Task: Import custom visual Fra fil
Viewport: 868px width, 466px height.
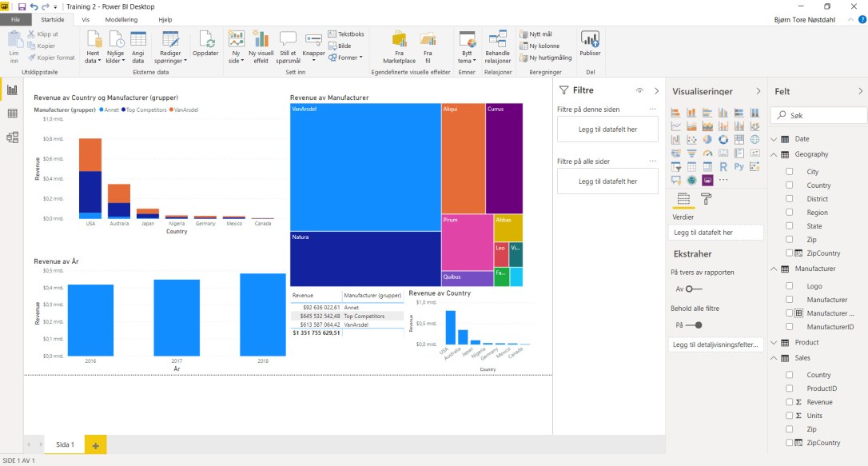Action: pyautogui.click(x=428, y=48)
